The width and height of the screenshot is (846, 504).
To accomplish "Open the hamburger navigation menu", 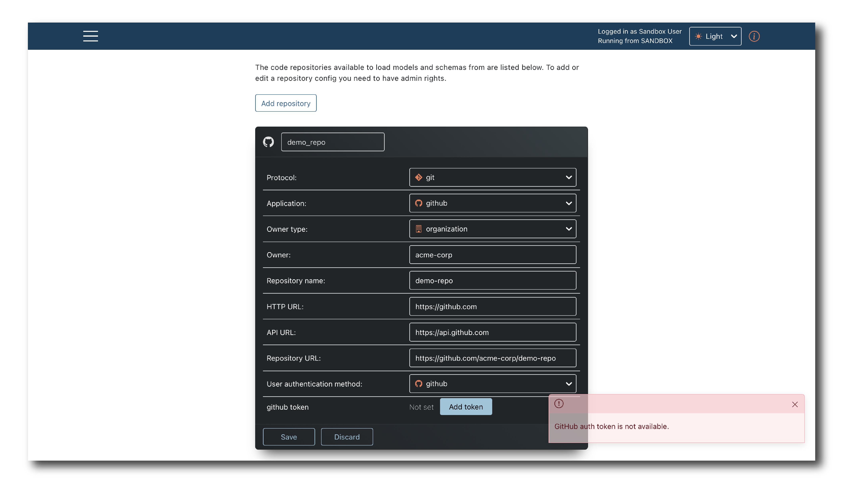I will 90,36.
